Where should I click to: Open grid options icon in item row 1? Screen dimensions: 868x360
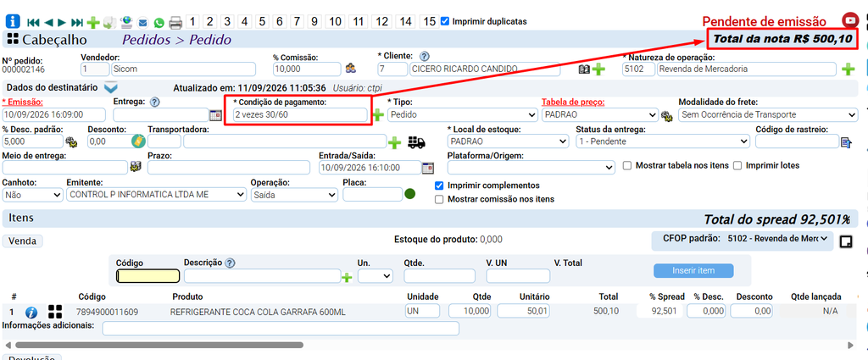click(x=55, y=312)
